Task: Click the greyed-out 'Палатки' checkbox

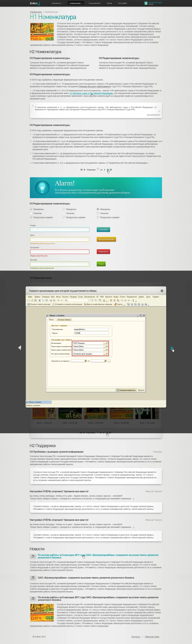Action: point(64,213)
